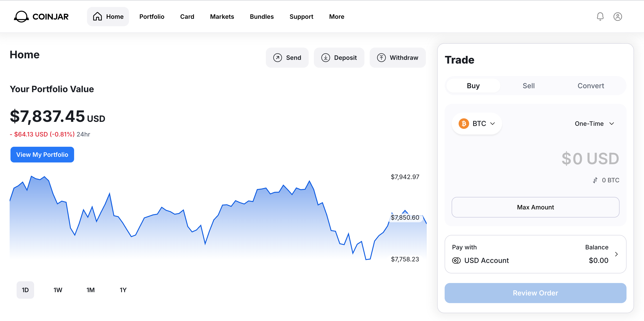This screenshot has height=321, width=644.
Task: Switch trade mode to Sell
Action: pyautogui.click(x=529, y=86)
